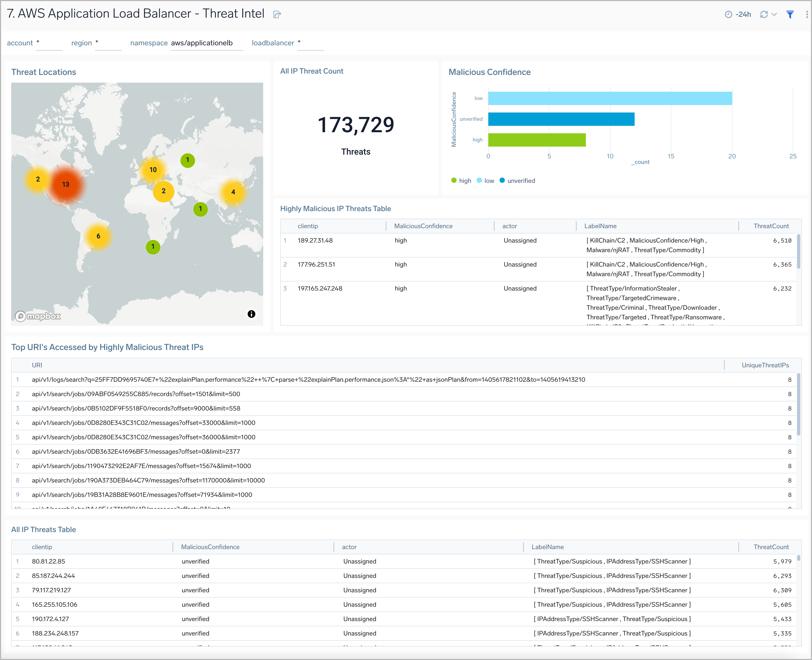The width and height of the screenshot is (812, 660).
Task: Open the vertical three-dot more options menu
Action: coord(807,14)
